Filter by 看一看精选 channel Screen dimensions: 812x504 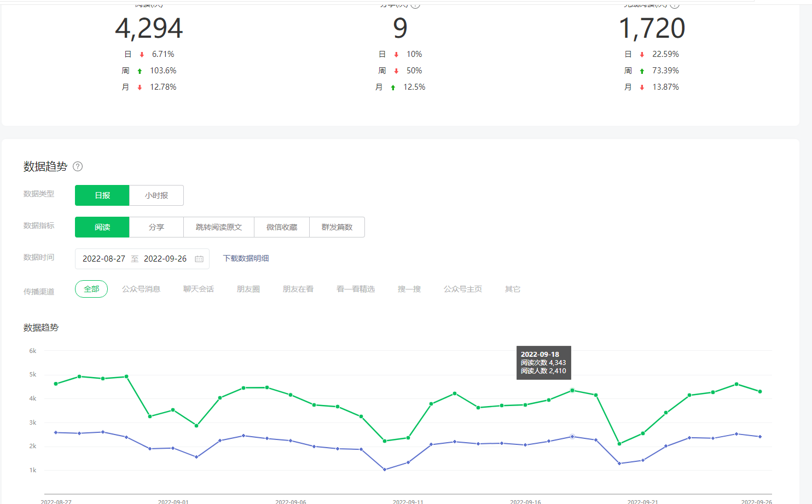(356, 289)
